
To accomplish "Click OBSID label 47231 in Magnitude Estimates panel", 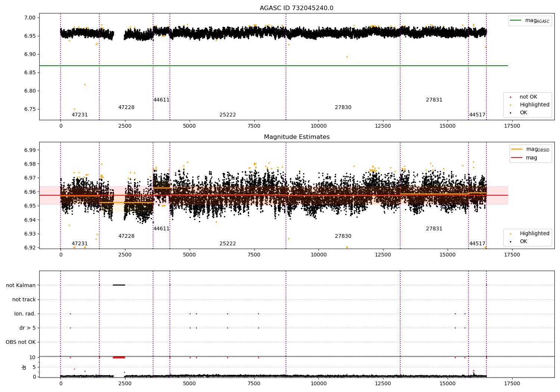I will coord(80,244).
